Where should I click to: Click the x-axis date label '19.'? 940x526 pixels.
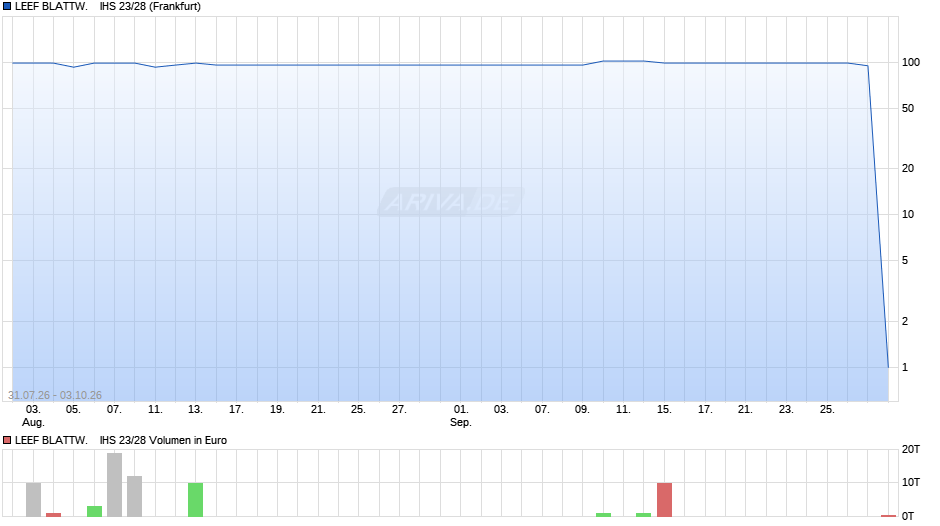(277, 409)
